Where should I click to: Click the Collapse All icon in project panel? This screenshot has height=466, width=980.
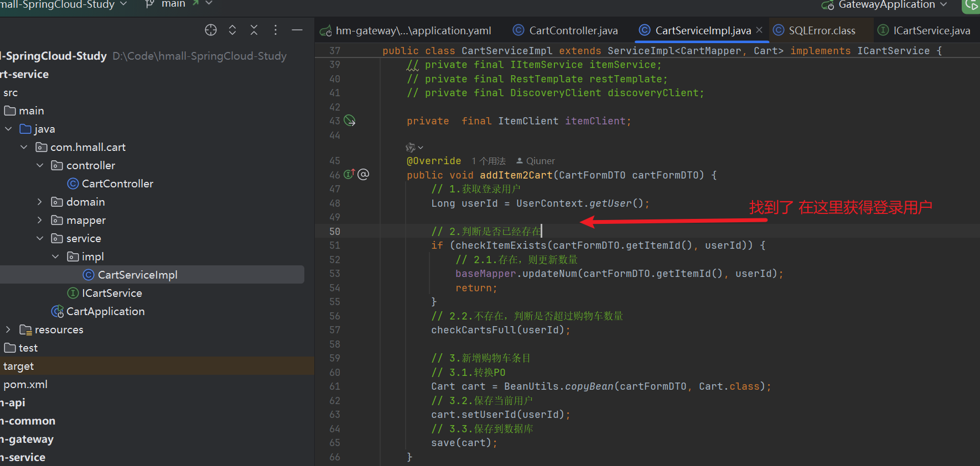pos(254,30)
